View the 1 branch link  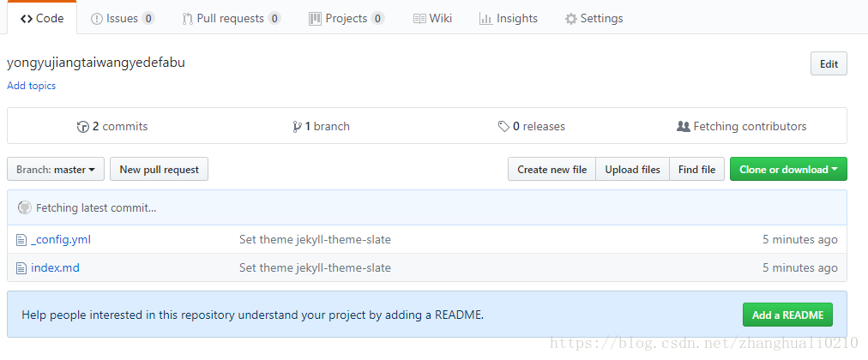[321, 126]
